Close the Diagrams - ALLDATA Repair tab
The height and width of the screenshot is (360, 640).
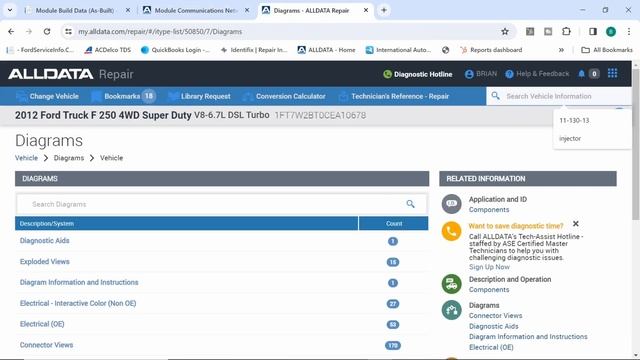coord(366,10)
